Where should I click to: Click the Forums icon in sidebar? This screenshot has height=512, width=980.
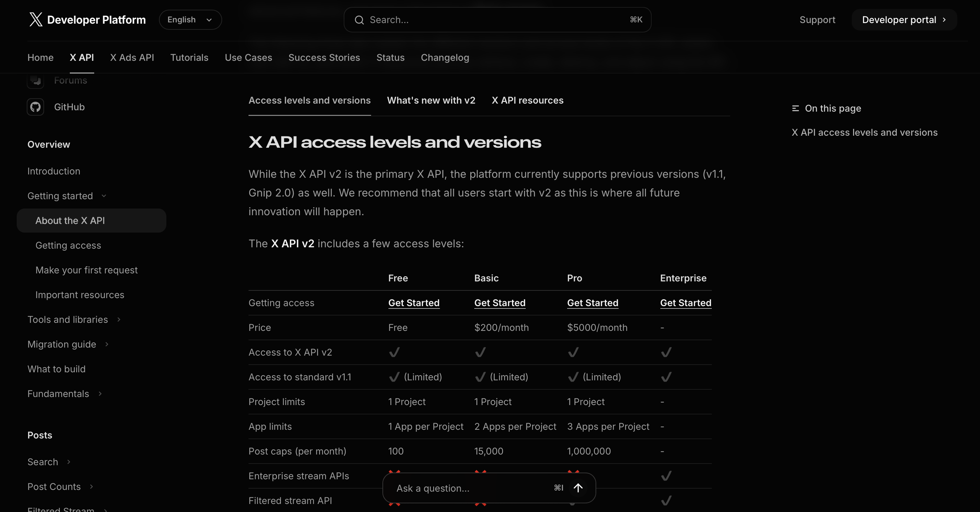coord(35,80)
